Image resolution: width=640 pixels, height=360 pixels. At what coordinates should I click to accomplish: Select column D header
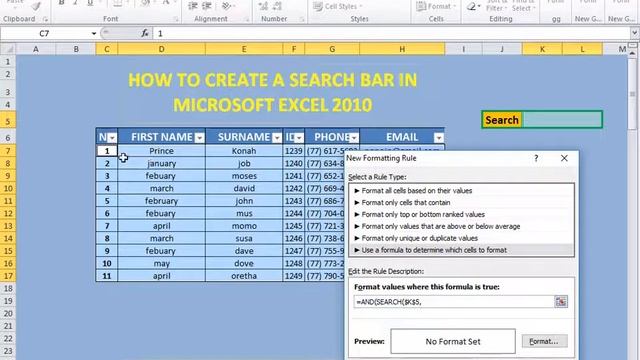(x=161, y=49)
